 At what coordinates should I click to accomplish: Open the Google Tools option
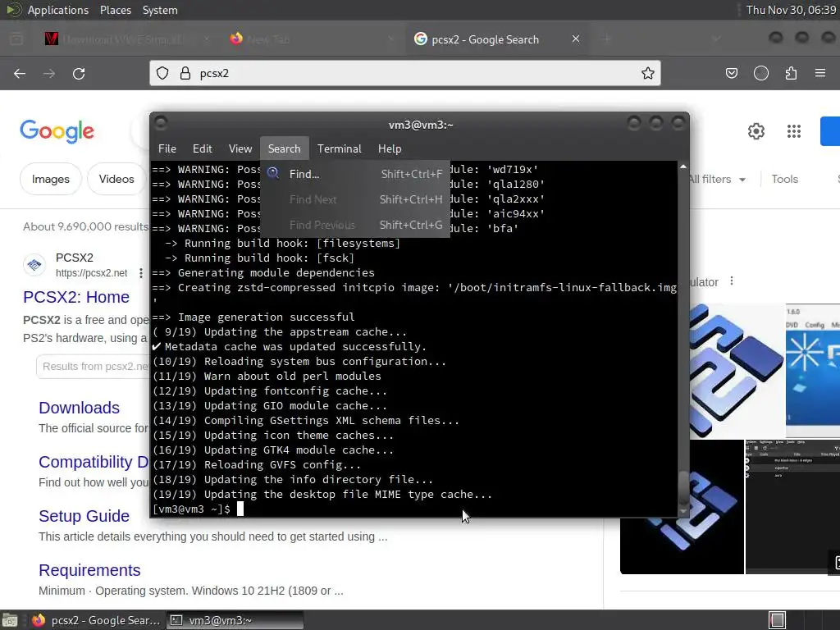tap(784, 179)
